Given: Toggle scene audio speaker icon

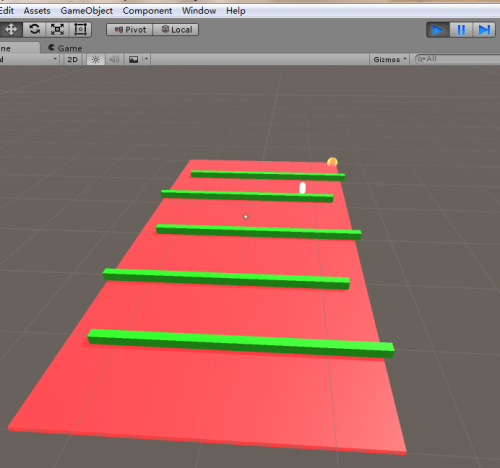Looking at the screenshot, I should point(114,60).
